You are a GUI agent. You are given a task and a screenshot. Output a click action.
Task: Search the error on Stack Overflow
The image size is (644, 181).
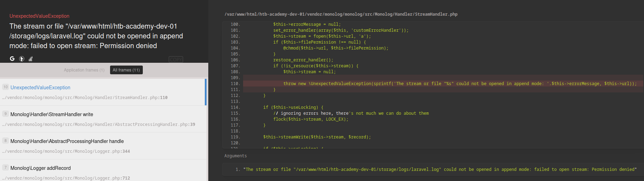tap(31, 59)
